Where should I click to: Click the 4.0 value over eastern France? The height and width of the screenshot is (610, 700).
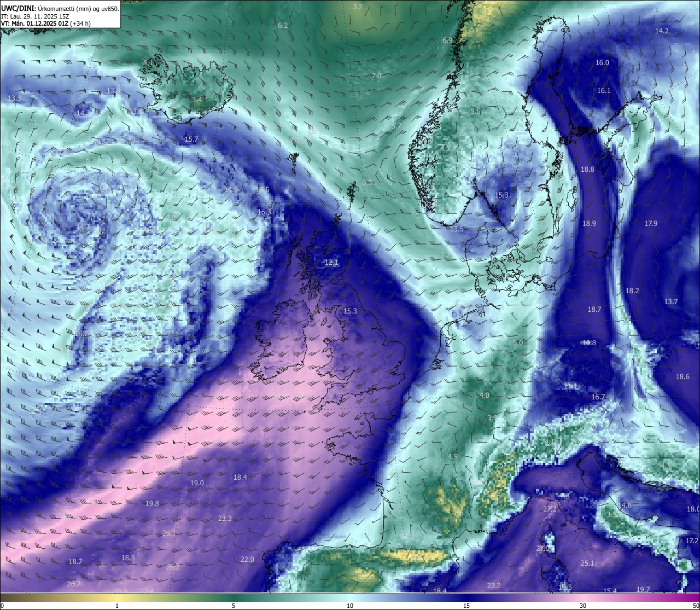tap(484, 396)
